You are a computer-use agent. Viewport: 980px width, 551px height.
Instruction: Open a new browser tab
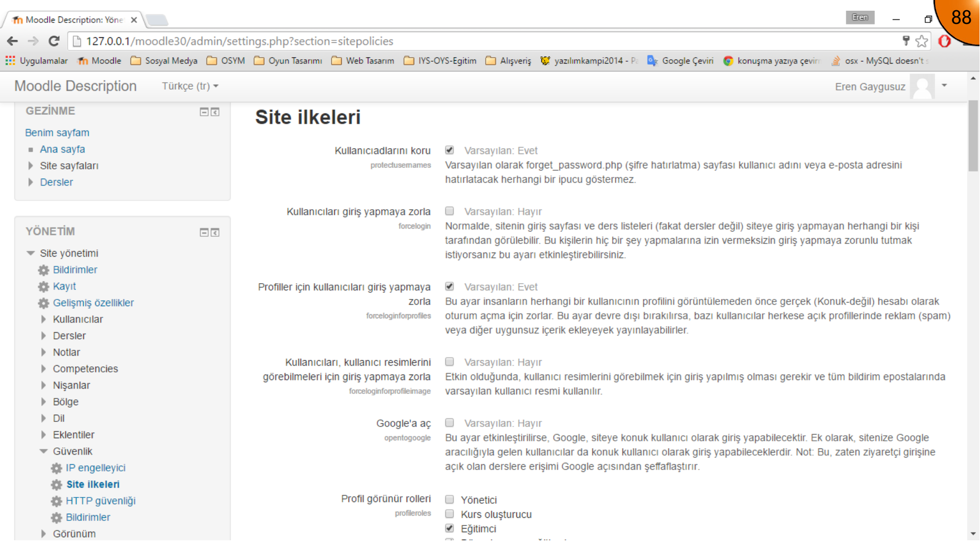[x=157, y=20]
